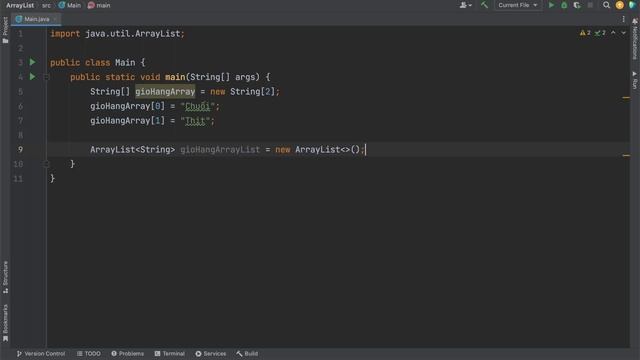Click the "Chuối" string literal

coord(198,106)
